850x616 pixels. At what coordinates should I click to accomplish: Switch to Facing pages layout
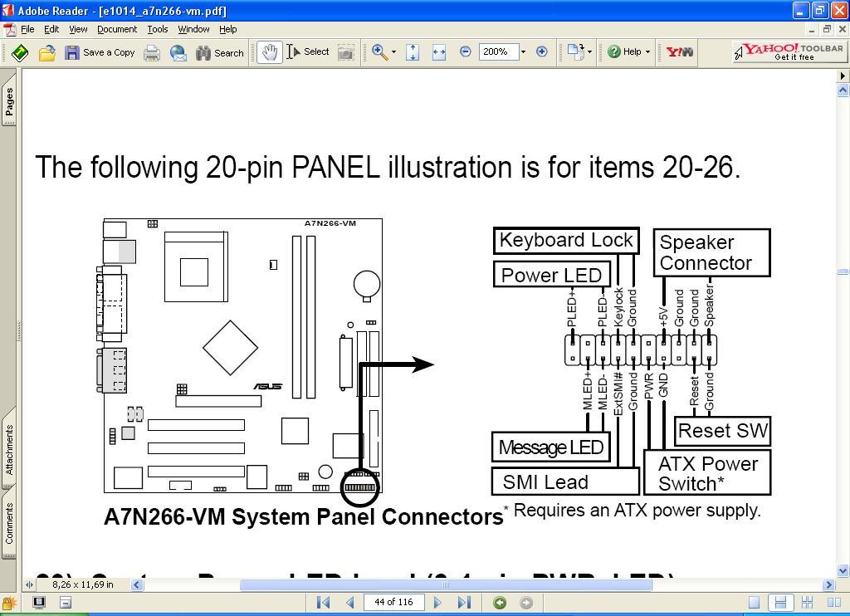(x=834, y=603)
